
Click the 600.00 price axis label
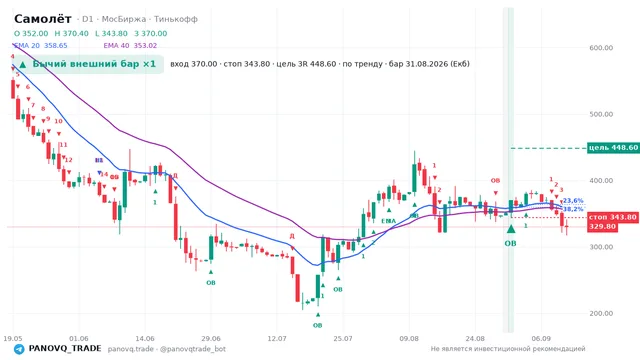coord(601,48)
